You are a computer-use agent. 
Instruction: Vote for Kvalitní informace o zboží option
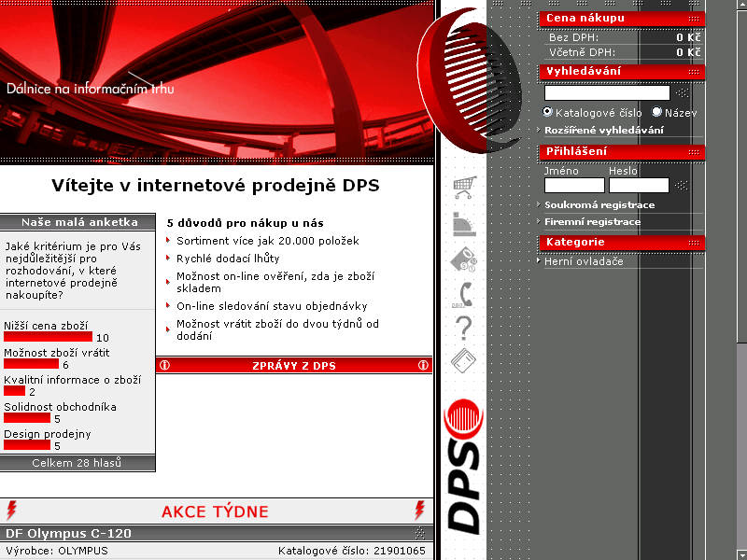(x=73, y=380)
